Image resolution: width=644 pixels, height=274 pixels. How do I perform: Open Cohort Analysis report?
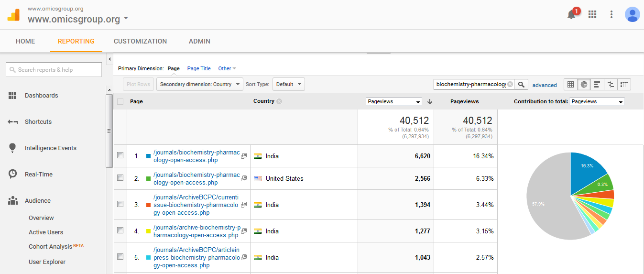tap(50, 247)
